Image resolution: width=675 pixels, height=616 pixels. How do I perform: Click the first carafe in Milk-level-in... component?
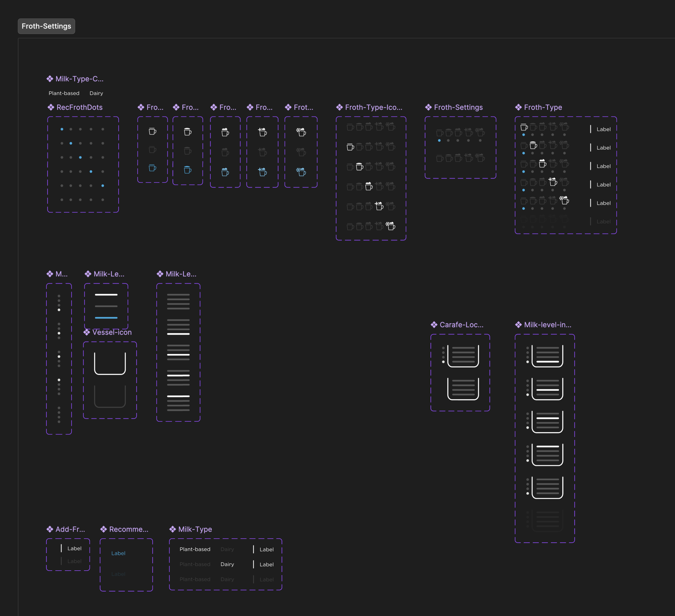547,356
